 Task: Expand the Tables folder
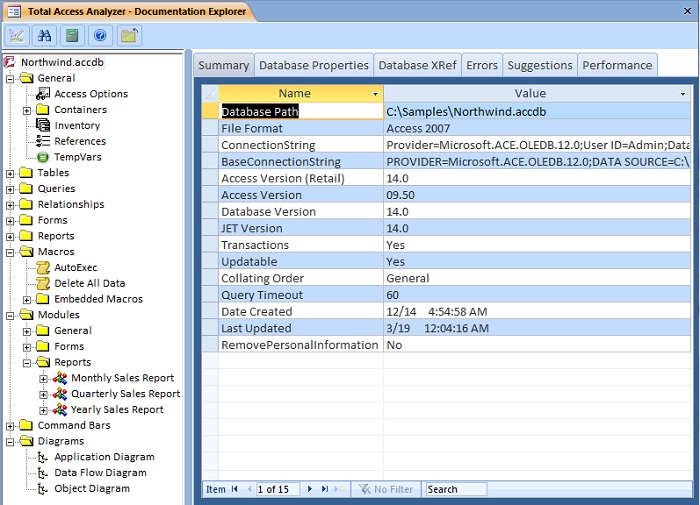tap(10, 174)
